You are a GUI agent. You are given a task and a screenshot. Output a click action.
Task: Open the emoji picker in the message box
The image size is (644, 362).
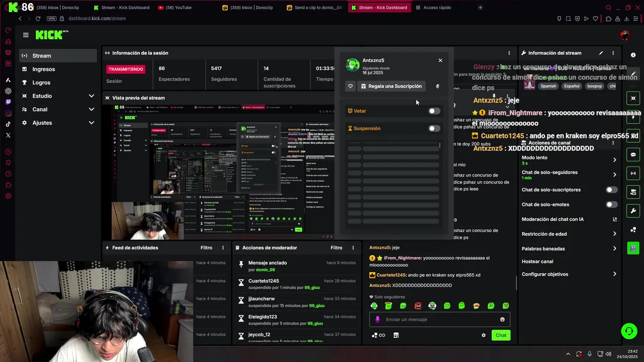(502, 320)
